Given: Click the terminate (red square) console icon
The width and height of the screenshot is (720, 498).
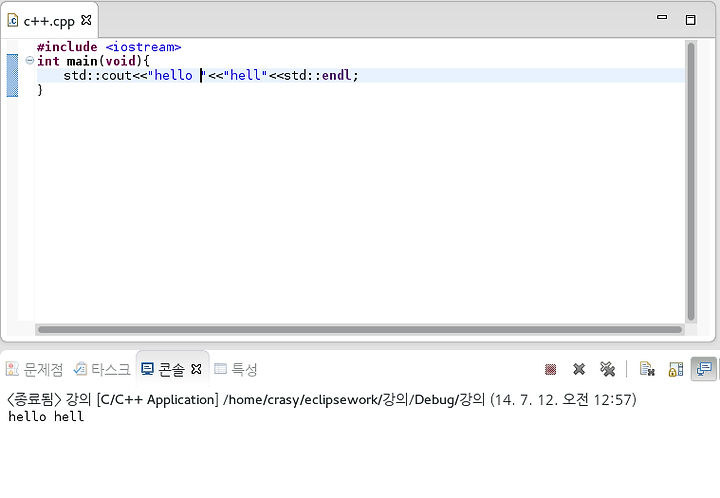Looking at the screenshot, I should (x=550, y=369).
